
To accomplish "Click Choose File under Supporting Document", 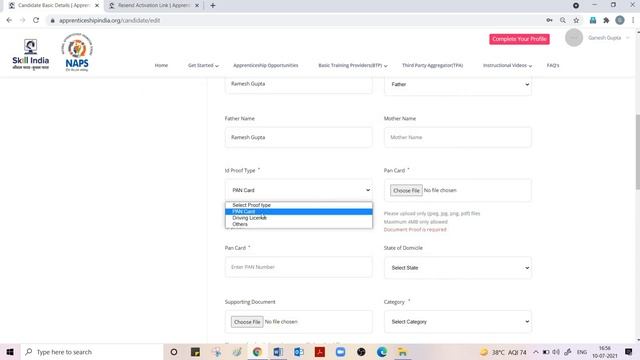I will [x=247, y=322].
